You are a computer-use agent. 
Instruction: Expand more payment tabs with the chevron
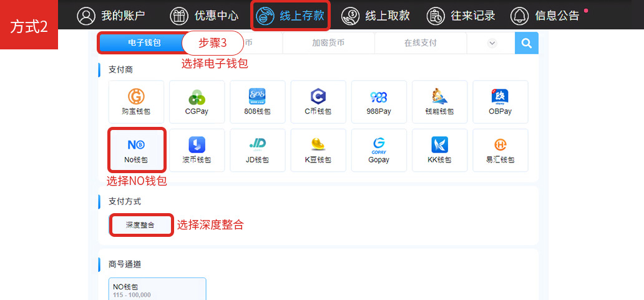(492, 42)
